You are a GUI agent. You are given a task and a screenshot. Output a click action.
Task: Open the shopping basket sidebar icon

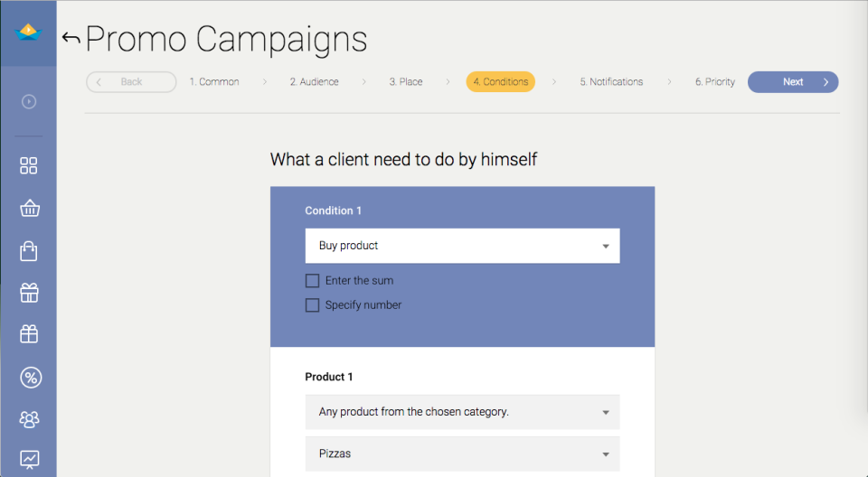click(x=29, y=209)
